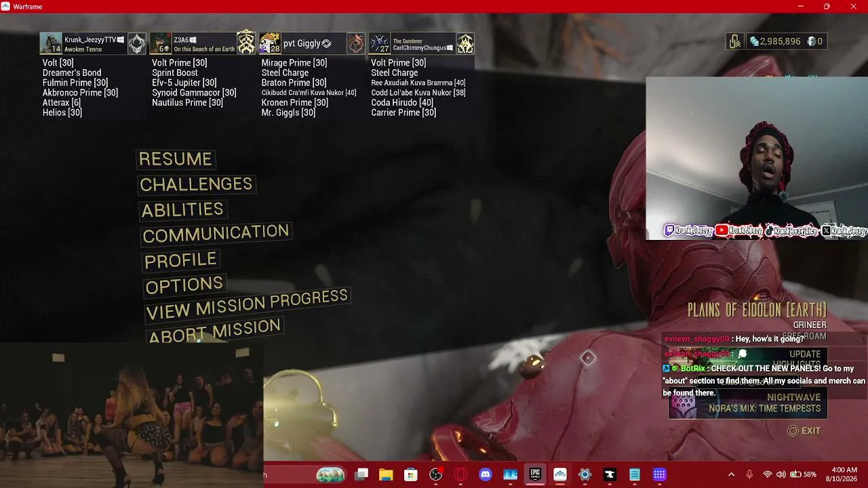Viewport: 868px width, 488px height.
Task: Click the battery 58% tray indicator
Action: tap(803, 474)
